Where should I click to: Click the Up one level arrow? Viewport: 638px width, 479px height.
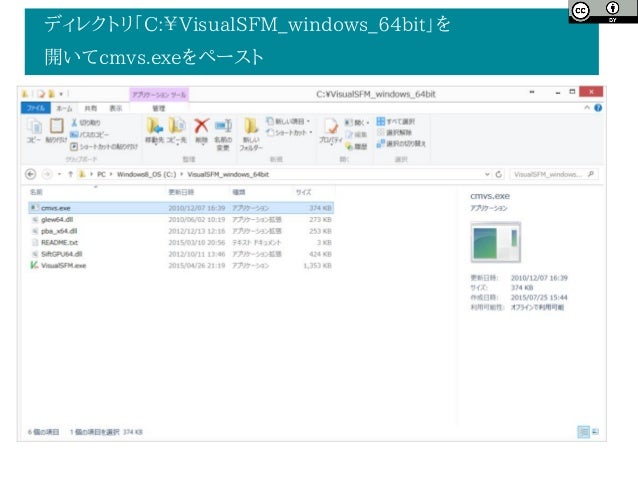point(70,174)
